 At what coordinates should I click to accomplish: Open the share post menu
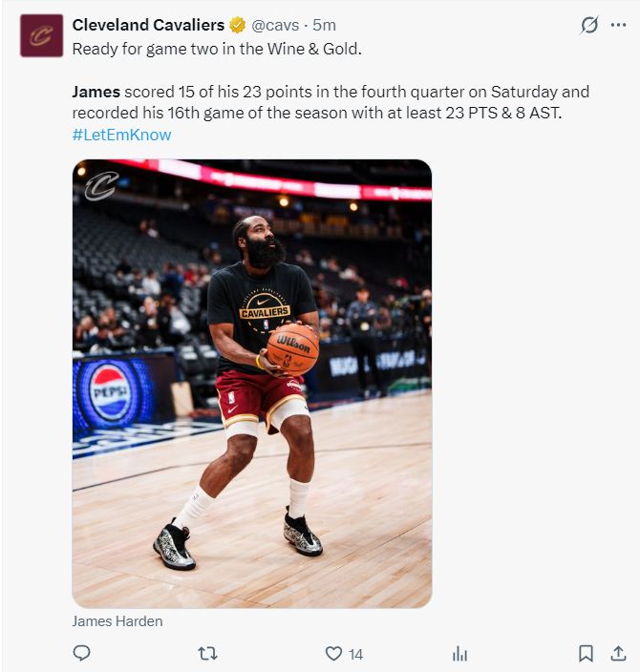618,653
